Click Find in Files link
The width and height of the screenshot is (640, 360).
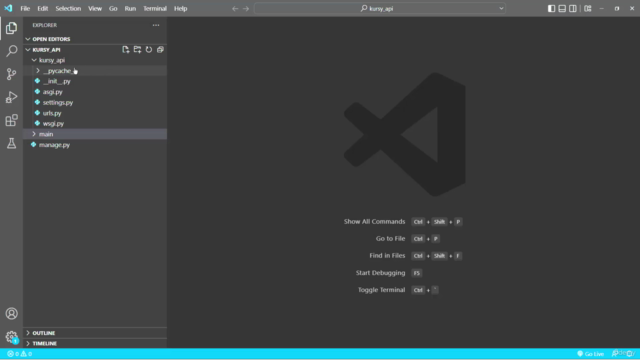387,256
